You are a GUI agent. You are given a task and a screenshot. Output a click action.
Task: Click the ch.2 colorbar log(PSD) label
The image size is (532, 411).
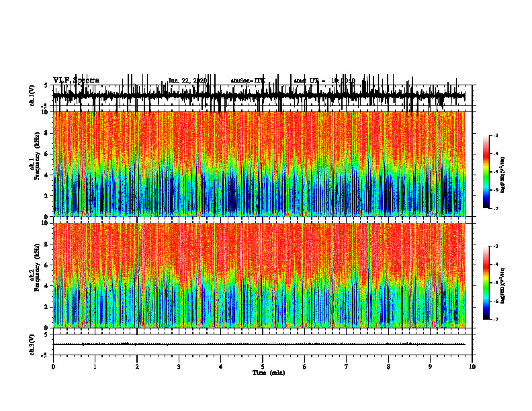point(503,285)
